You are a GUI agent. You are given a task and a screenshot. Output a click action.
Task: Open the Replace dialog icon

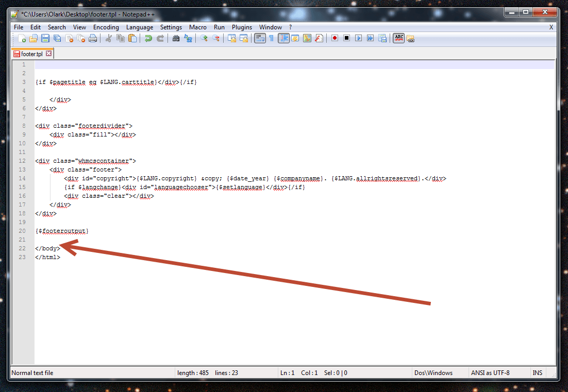coord(187,38)
